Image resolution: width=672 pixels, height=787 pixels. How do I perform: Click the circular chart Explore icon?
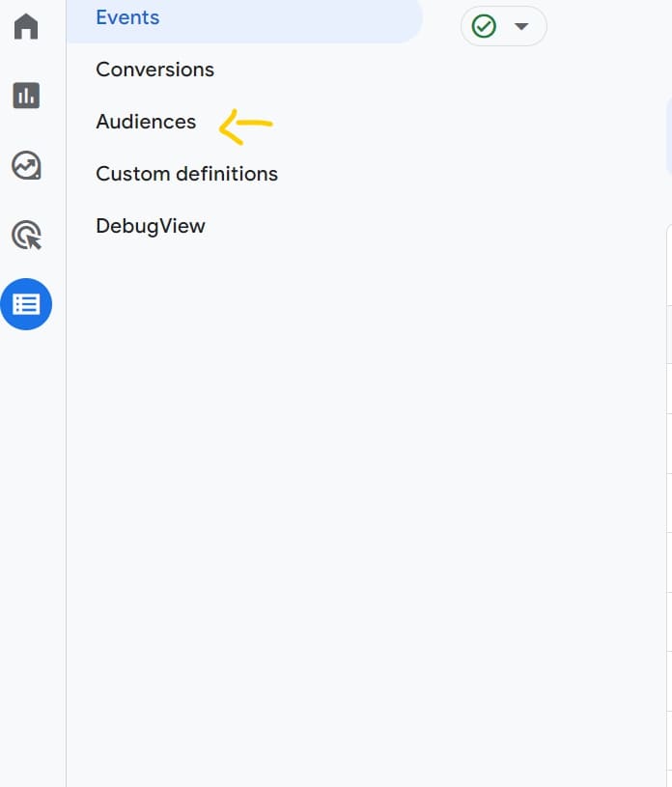pos(26,165)
